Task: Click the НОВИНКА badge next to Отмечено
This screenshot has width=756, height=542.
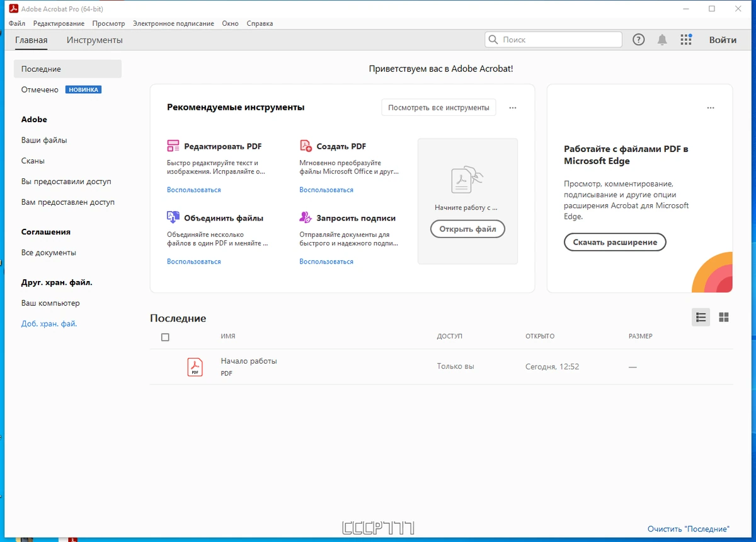Action: 83,89
